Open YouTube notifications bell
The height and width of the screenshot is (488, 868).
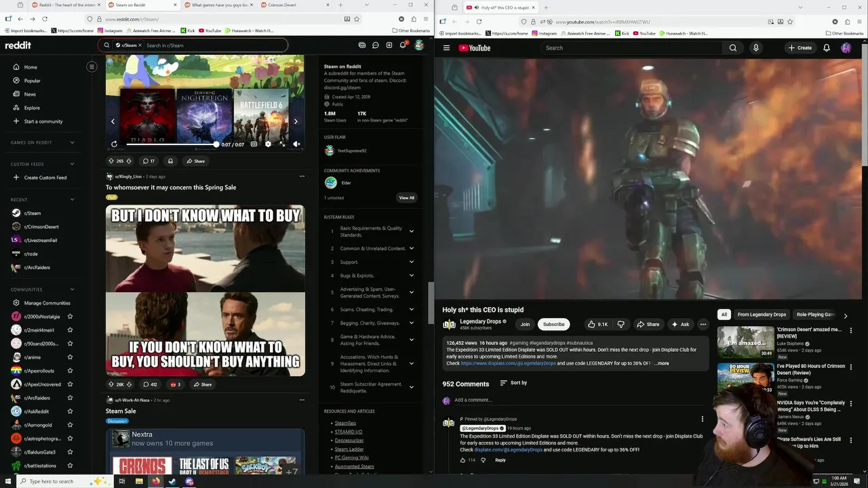(826, 48)
